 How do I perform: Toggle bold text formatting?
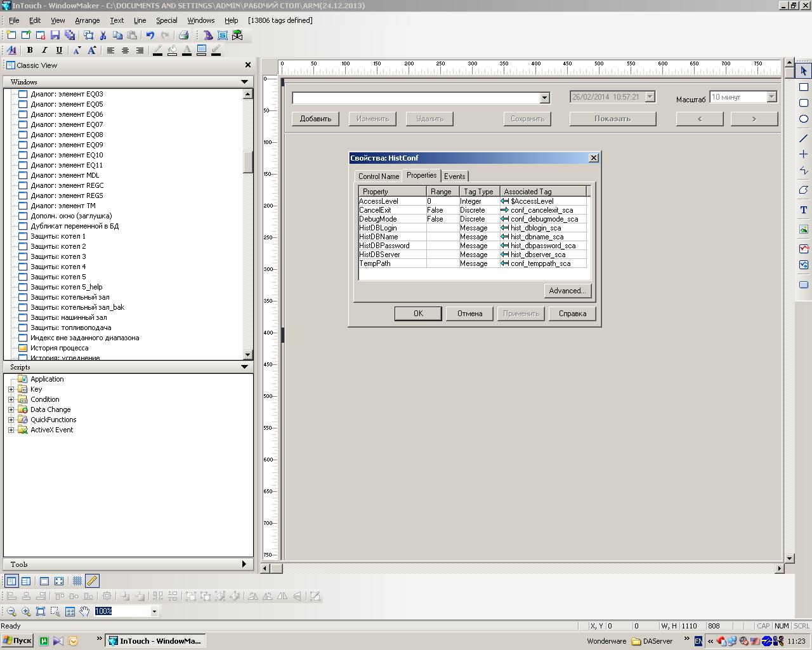coord(29,50)
